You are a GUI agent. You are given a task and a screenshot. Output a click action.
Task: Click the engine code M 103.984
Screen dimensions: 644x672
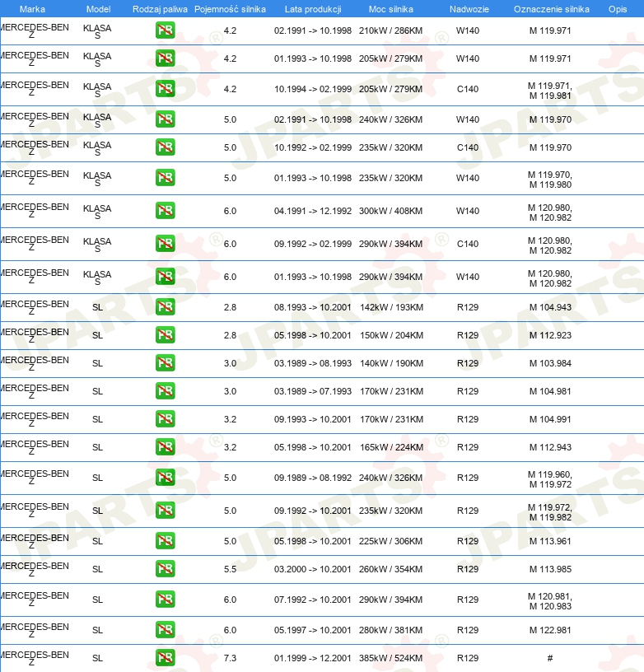click(550, 363)
